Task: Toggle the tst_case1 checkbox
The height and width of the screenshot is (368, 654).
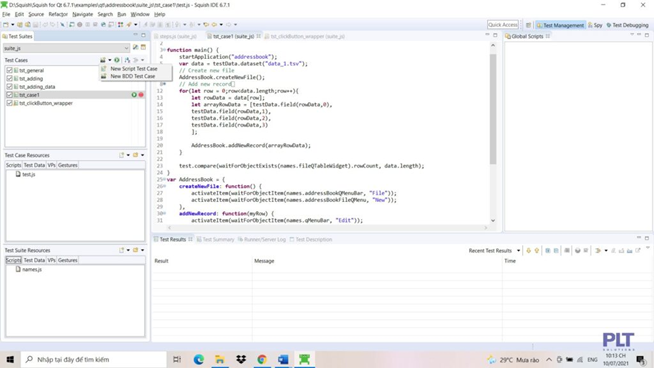Action: click(x=9, y=95)
